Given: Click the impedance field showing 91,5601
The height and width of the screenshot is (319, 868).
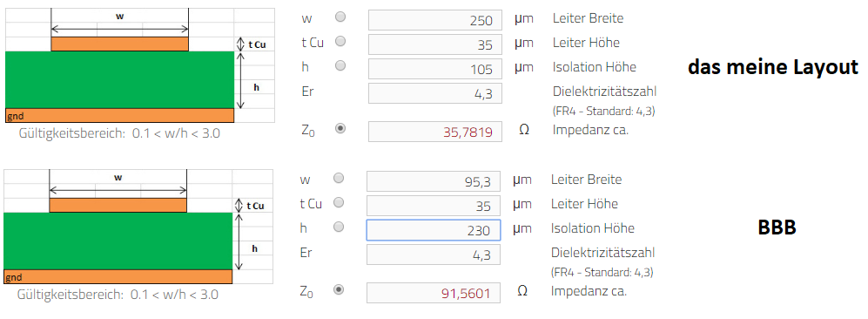Looking at the screenshot, I should click(x=434, y=293).
